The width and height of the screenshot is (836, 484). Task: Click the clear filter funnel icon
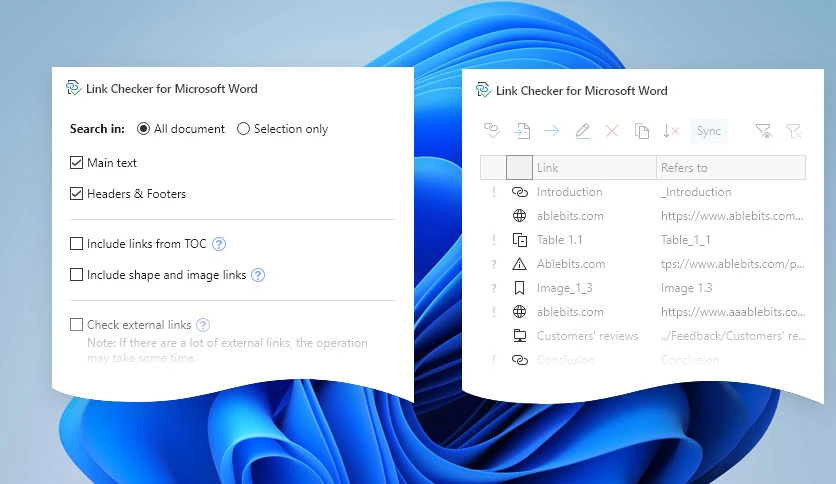[x=793, y=131]
